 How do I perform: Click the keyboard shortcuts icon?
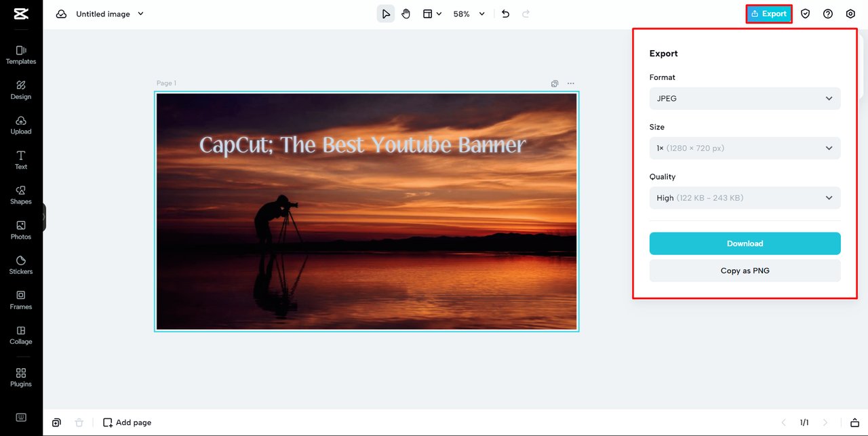pos(21,417)
